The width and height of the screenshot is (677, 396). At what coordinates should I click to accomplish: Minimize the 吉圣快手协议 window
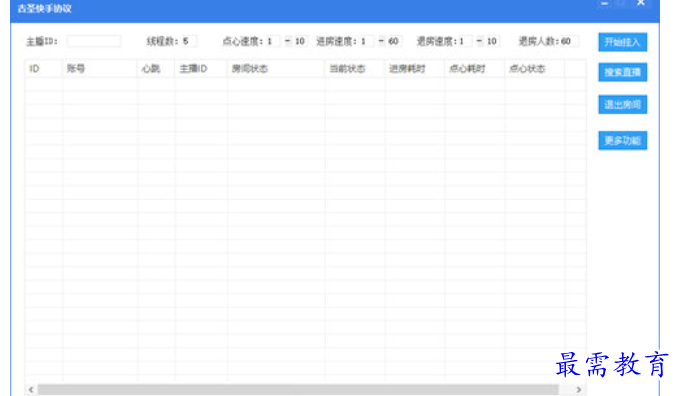point(604,4)
